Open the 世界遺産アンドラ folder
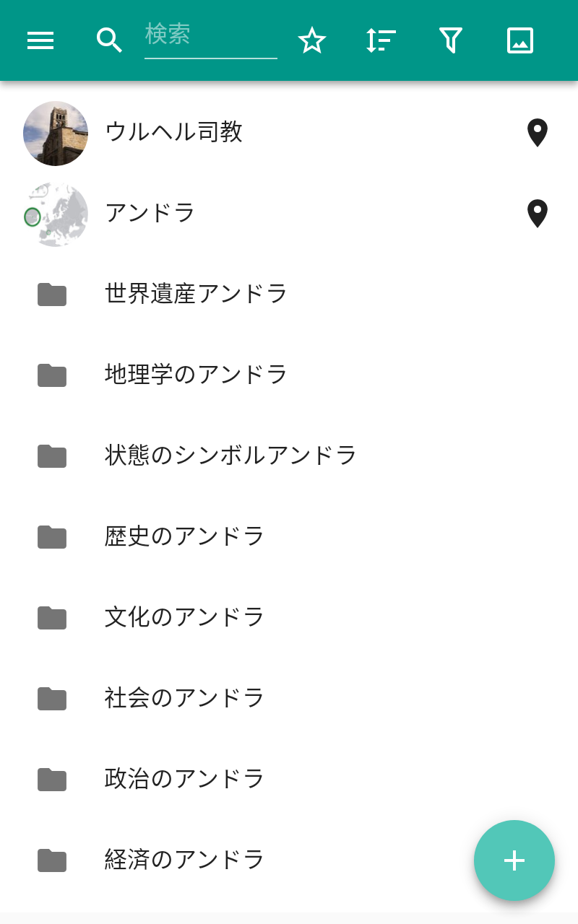The height and width of the screenshot is (924, 578). [x=196, y=294]
